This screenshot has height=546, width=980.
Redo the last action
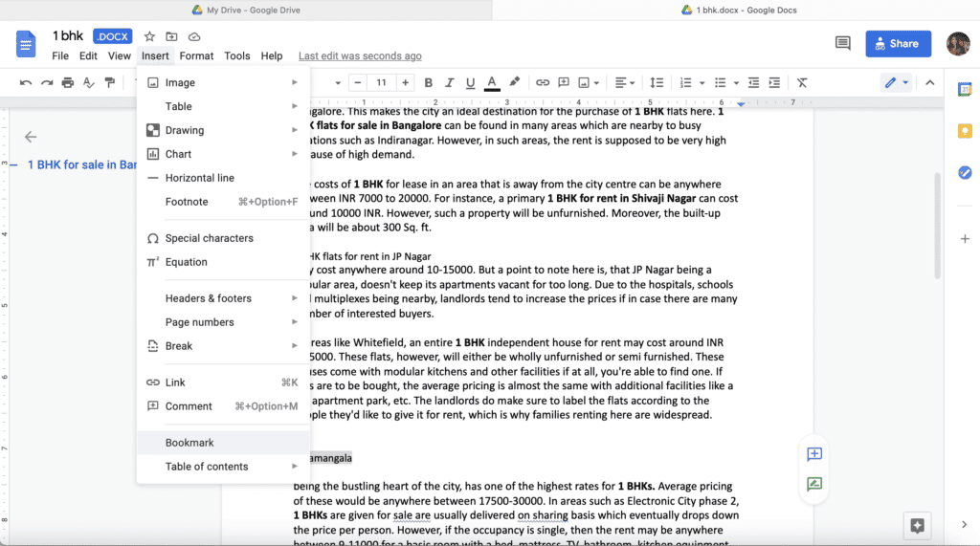coord(47,83)
